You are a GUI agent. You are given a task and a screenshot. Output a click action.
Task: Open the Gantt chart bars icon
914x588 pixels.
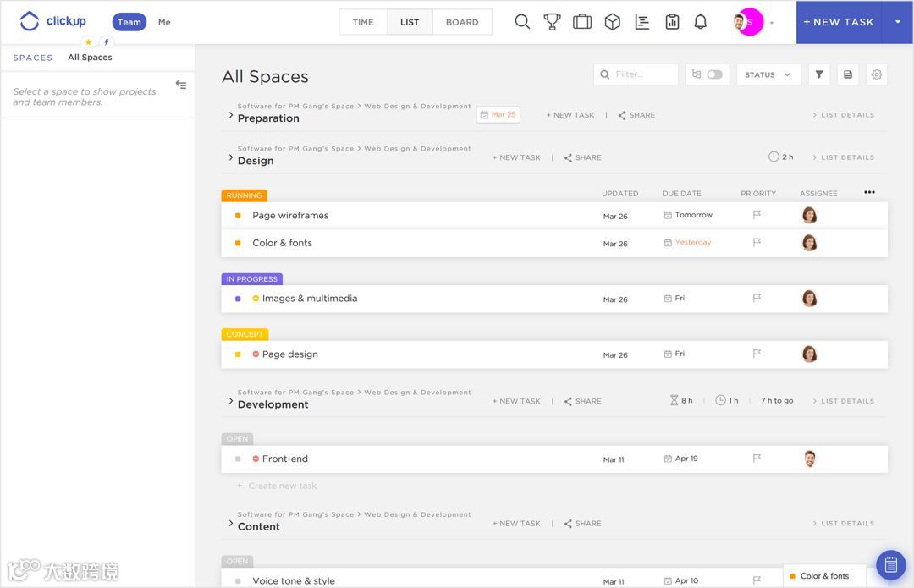[x=642, y=22]
